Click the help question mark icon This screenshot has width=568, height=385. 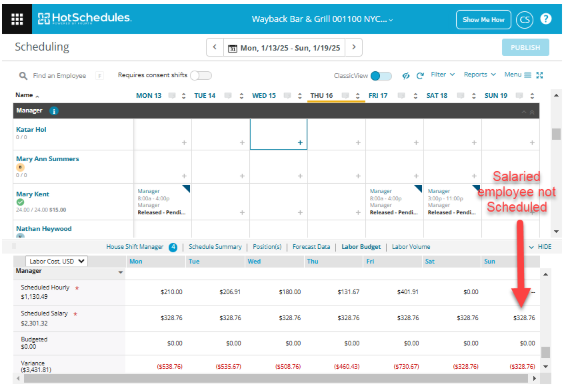(x=546, y=19)
